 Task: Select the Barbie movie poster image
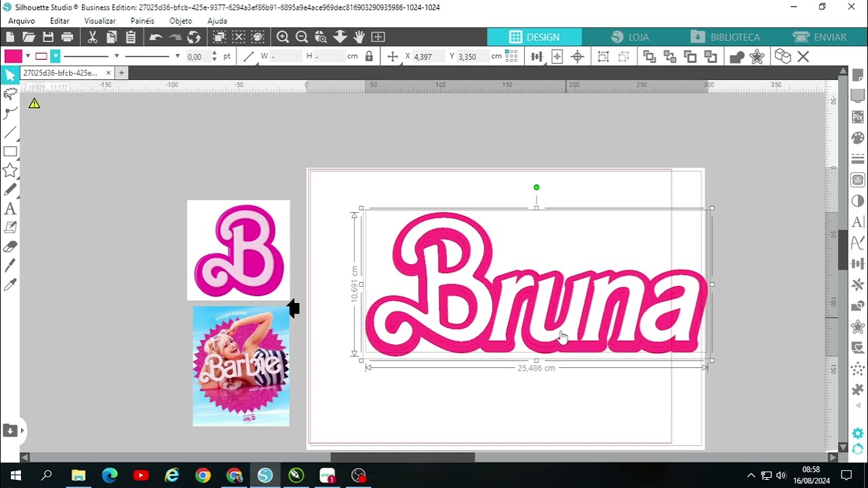pos(241,366)
